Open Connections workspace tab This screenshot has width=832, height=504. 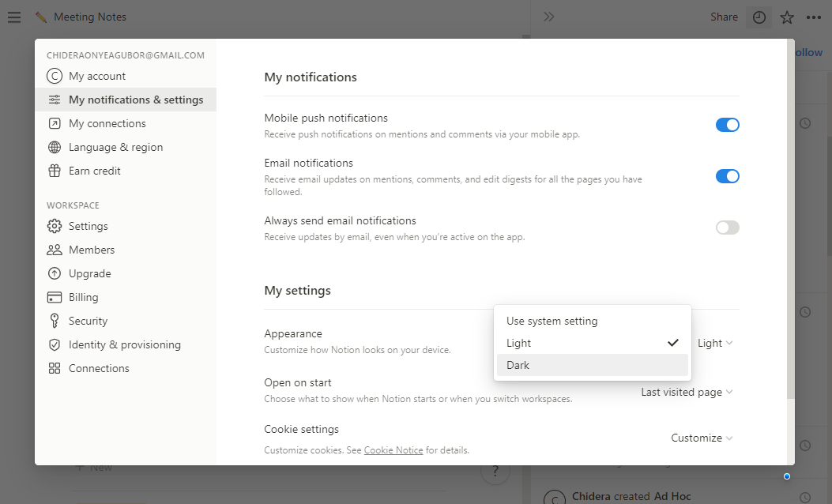pos(126,368)
